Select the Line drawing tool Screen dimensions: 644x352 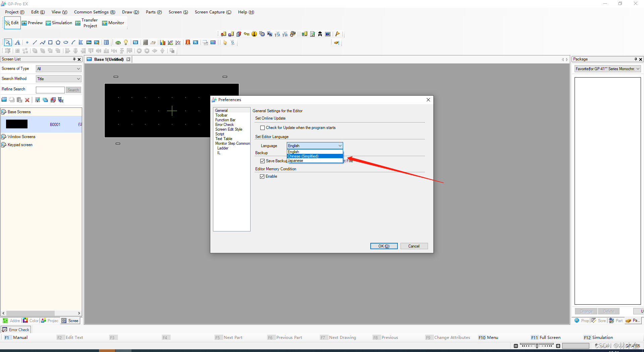coord(35,42)
